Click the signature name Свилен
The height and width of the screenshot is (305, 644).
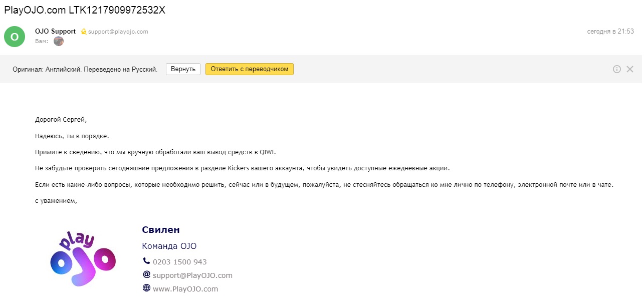(161, 230)
